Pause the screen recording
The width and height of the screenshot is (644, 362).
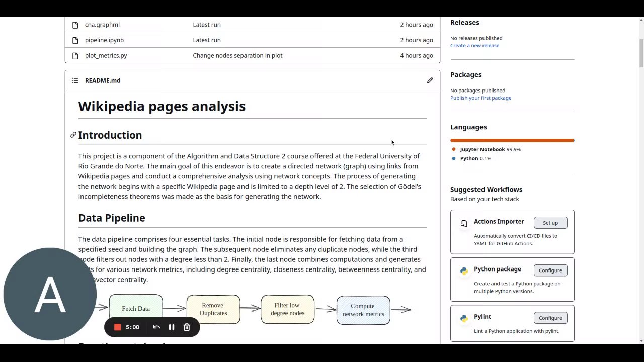tap(172, 327)
